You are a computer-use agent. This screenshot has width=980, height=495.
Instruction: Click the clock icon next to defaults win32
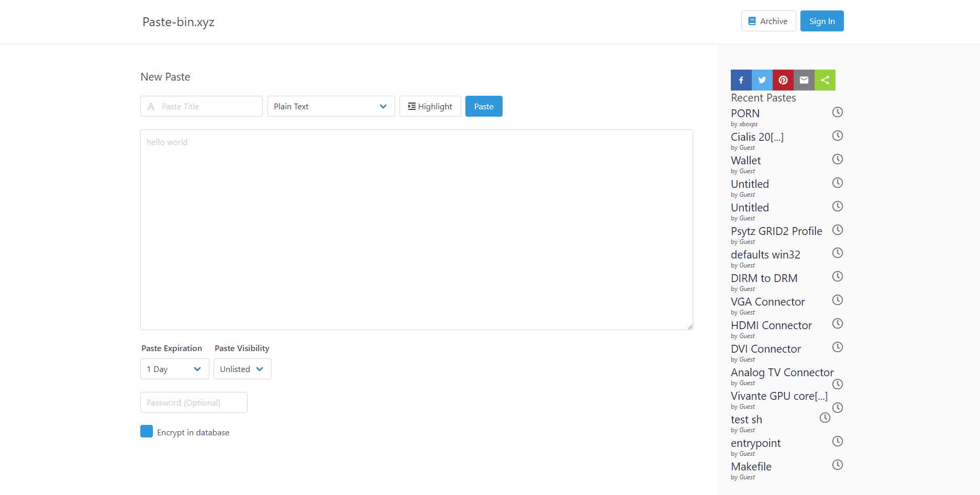click(838, 253)
